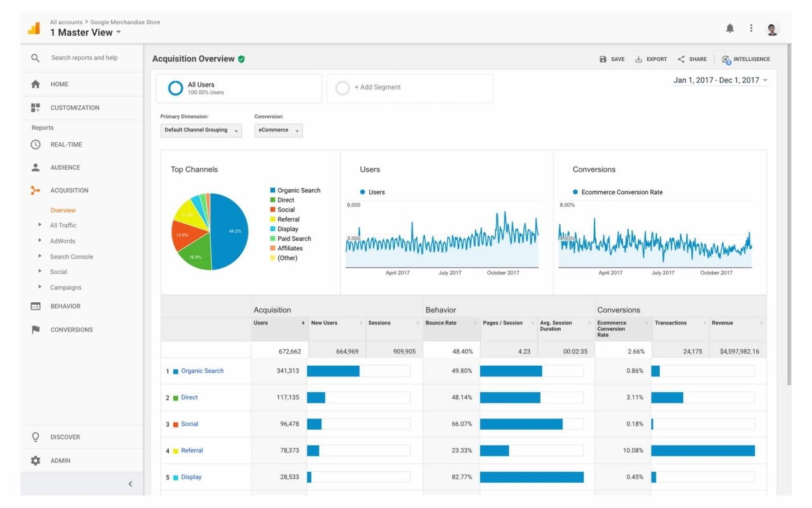
Task: Sort by Pages / Session column
Action: pyautogui.click(x=509, y=323)
